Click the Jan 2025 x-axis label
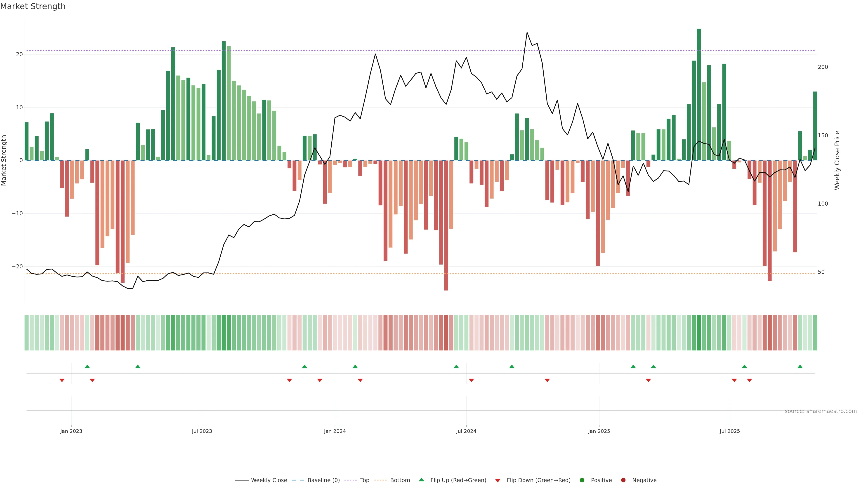868x488 pixels. [x=599, y=431]
